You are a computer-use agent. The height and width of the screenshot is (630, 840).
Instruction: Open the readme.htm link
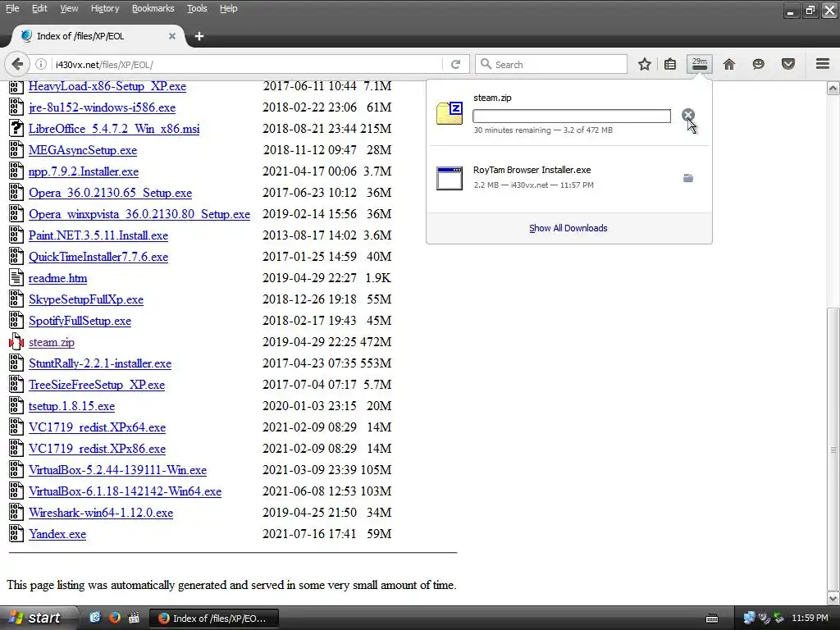click(57, 278)
